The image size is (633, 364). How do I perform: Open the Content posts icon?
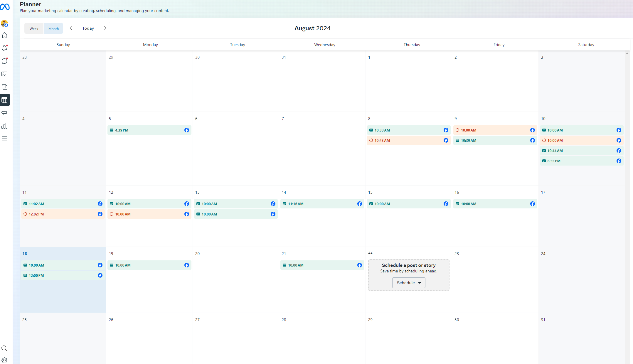pos(4,87)
